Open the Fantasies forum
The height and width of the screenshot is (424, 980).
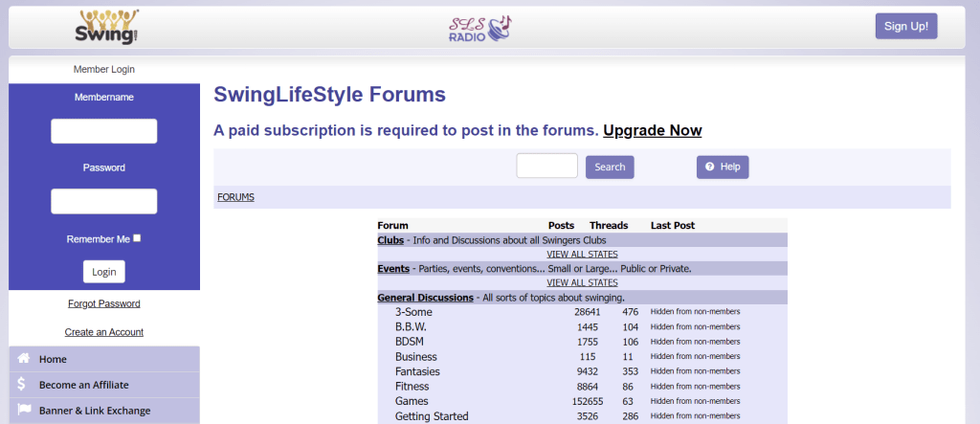pos(417,371)
